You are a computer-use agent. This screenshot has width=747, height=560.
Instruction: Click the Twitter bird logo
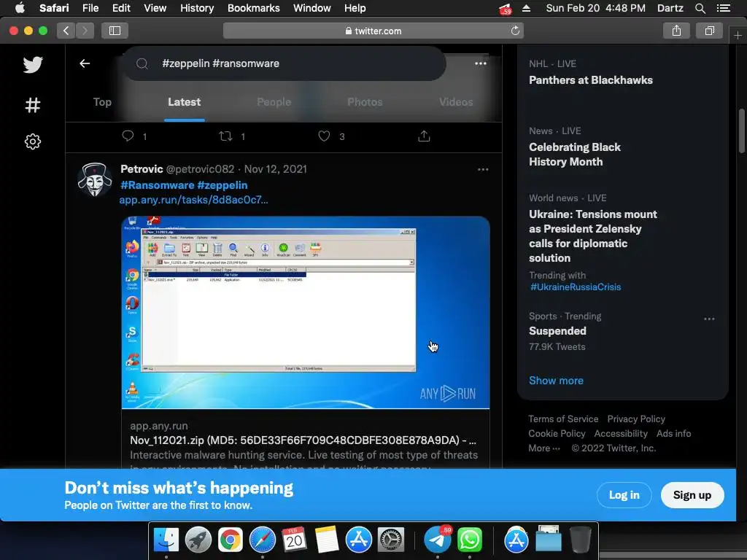[x=33, y=64]
